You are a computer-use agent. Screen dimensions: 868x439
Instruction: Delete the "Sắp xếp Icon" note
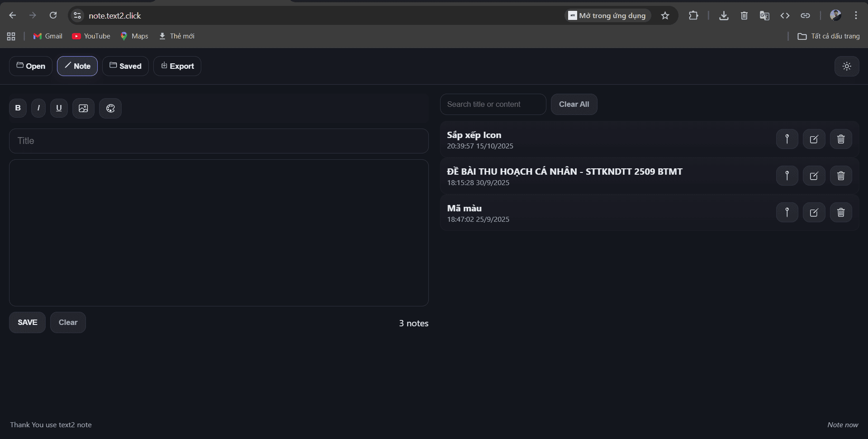(x=840, y=139)
